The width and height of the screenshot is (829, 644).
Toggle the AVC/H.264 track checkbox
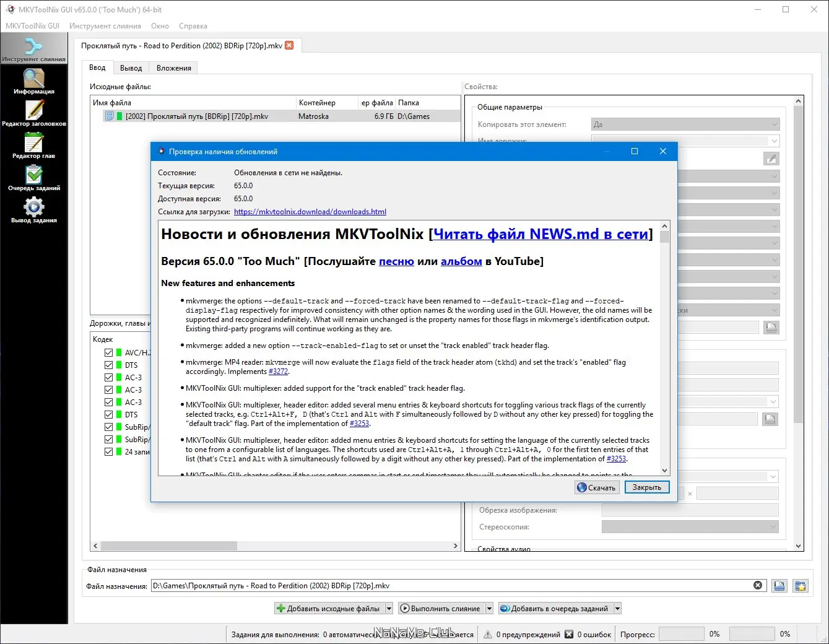click(x=109, y=352)
